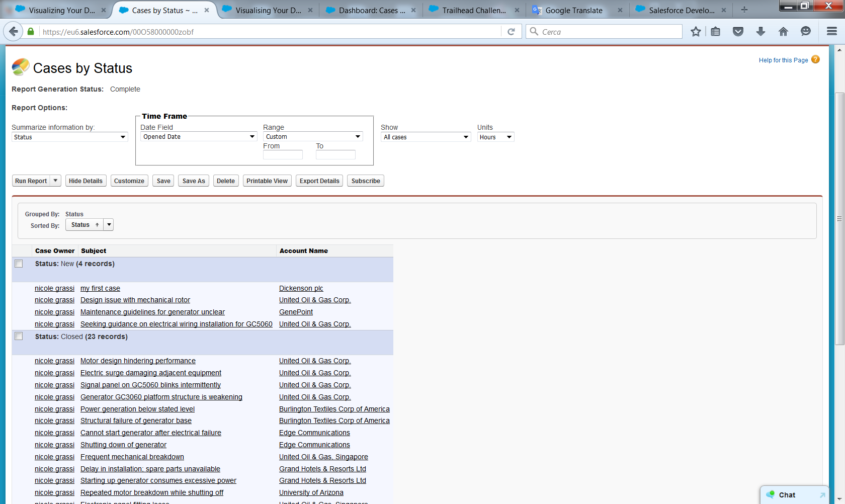Toggle Status sort order button
This screenshot has width=845, height=504.
pos(84,225)
